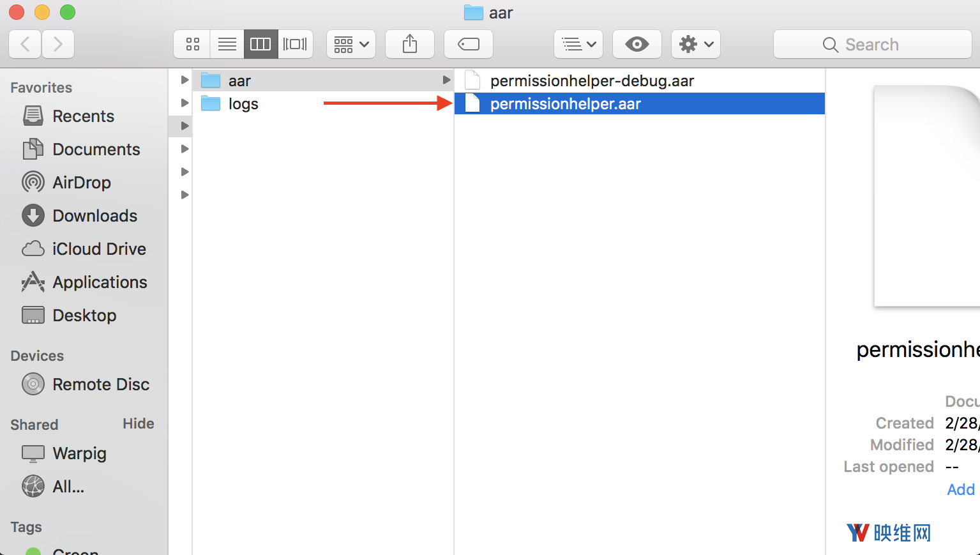This screenshot has height=555, width=980.
Task: Switch to Cover Flow view
Action: click(x=295, y=44)
